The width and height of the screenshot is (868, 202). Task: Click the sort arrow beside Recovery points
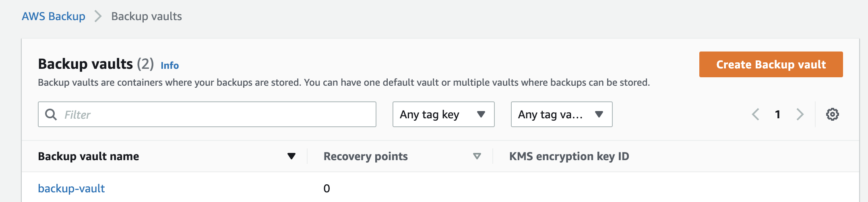coord(477,156)
